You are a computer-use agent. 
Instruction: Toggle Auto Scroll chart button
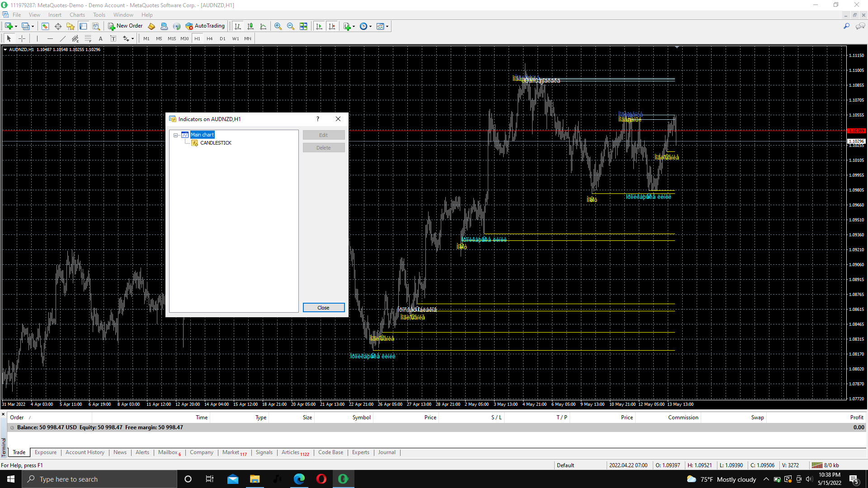pyautogui.click(x=319, y=26)
